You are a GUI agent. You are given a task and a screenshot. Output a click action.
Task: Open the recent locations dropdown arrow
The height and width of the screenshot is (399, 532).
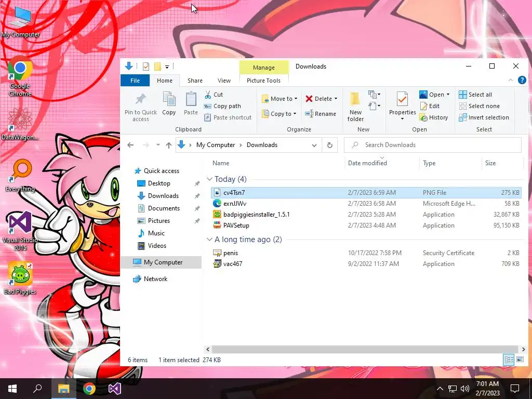158,145
